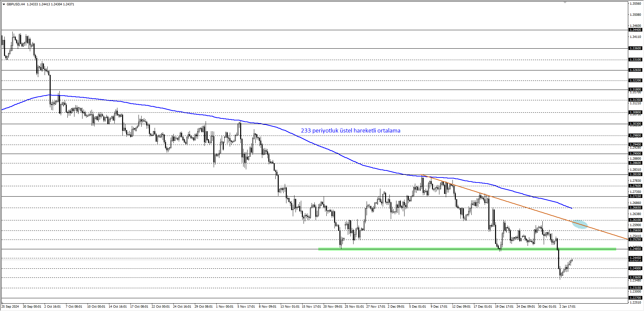Click the '20 Nov 09:01' time axis label
The image size is (644, 311).
tap(333, 307)
